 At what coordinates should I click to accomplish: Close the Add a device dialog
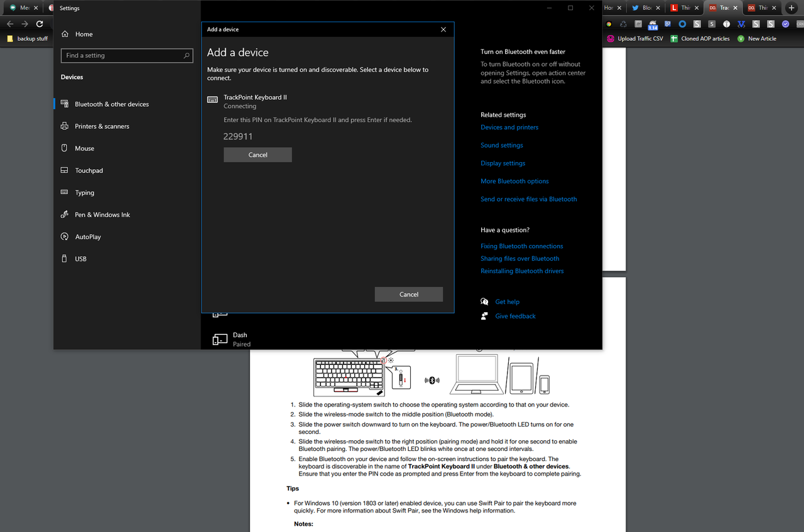click(x=443, y=30)
